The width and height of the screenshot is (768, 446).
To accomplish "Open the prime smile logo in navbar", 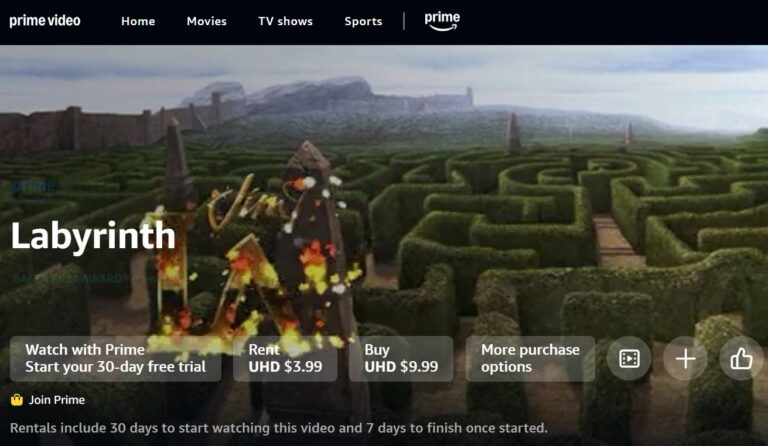I will [442, 21].
